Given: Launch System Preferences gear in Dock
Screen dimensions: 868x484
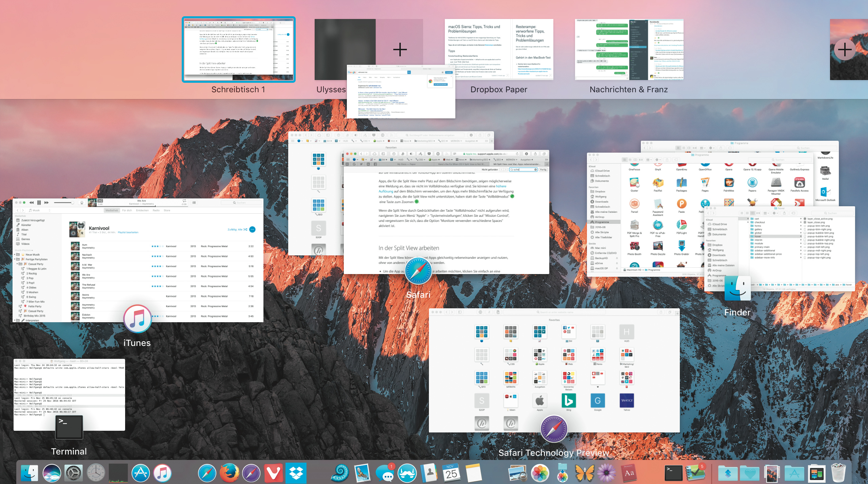Looking at the screenshot, I should (74, 473).
